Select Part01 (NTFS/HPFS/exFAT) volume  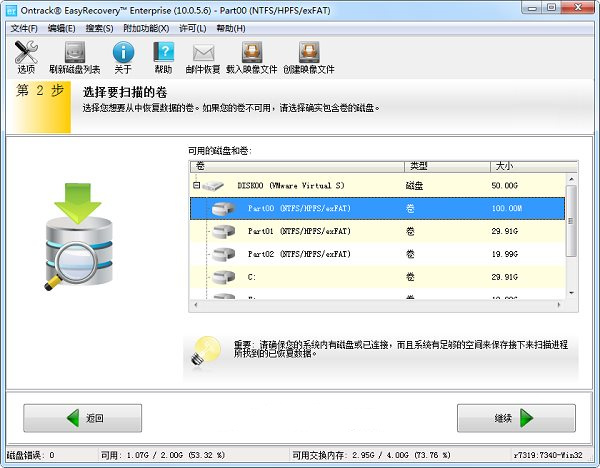tap(377, 232)
